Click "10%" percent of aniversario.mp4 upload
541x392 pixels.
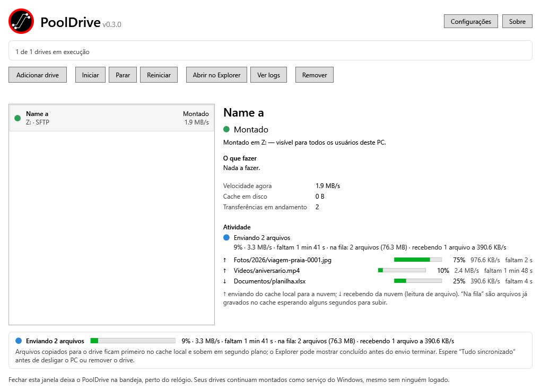443,271
